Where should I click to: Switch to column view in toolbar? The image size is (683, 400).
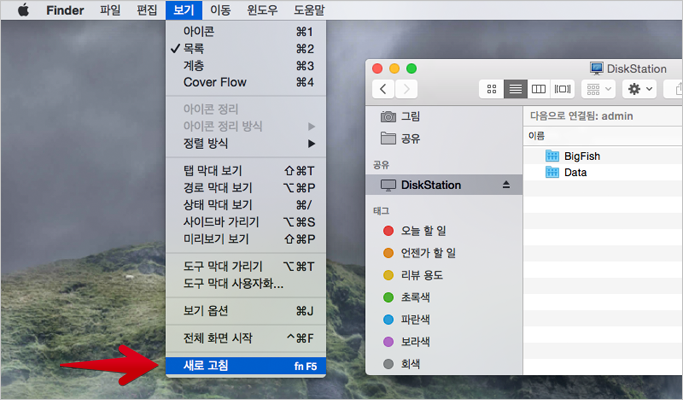539,89
